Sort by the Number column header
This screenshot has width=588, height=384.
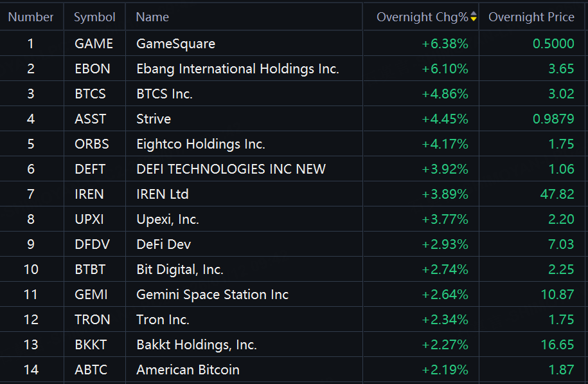(x=31, y=17)
